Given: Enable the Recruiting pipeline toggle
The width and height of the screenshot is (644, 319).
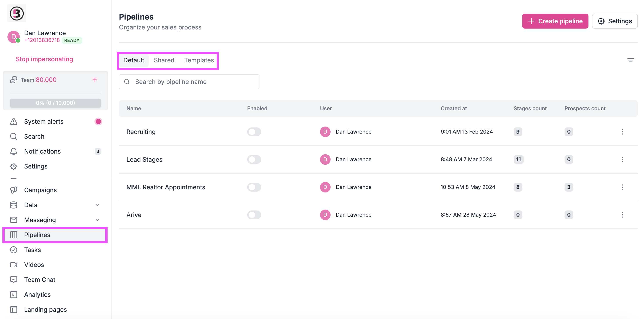Looking at the screenshot, I should (x=254, y=132).
